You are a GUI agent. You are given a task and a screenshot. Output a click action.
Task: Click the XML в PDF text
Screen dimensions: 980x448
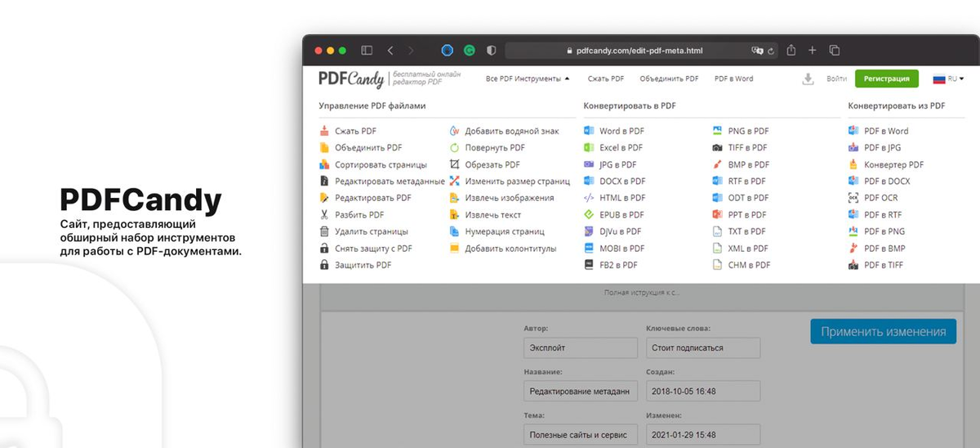tap(748, 249)
